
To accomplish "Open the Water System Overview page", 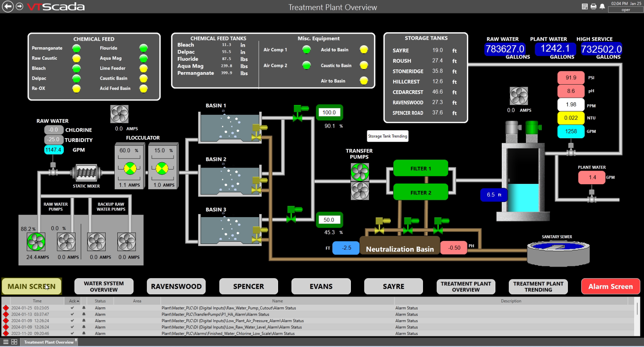I will click(x=103, y=286).
